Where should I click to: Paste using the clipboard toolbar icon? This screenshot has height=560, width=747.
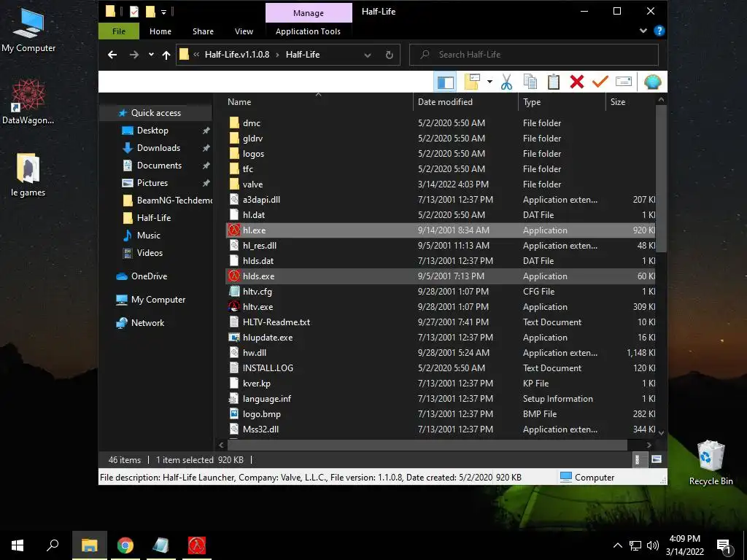[554, 82]
